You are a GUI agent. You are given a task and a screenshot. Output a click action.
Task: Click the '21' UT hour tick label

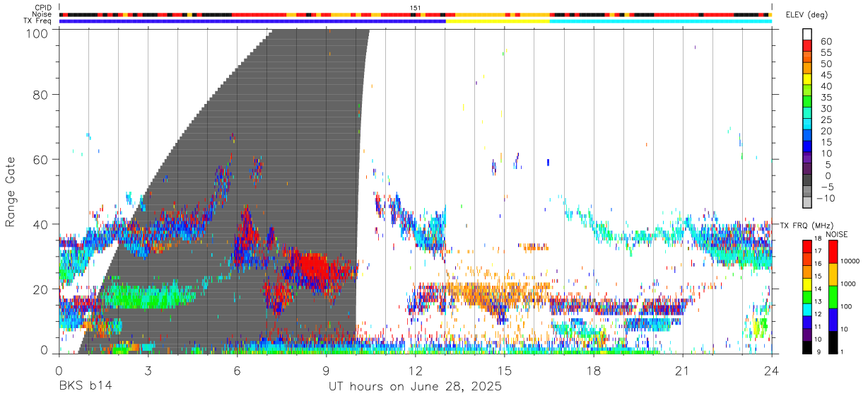[x=683, y=371]
